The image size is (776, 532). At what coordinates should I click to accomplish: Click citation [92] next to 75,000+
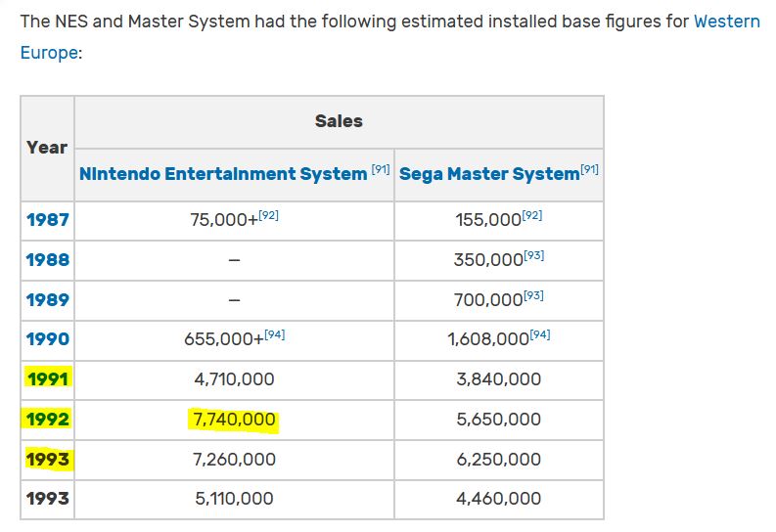(x=269, y=215)
